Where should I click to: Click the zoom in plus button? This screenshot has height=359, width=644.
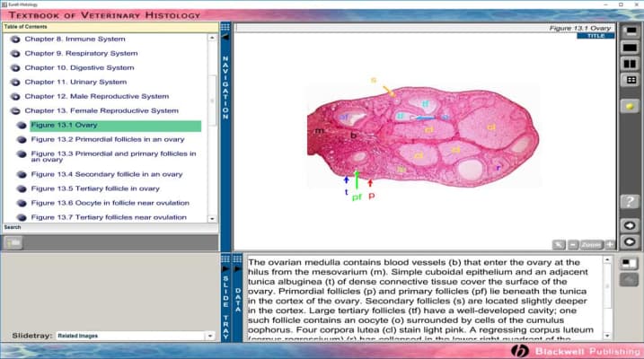click(610, 244)
